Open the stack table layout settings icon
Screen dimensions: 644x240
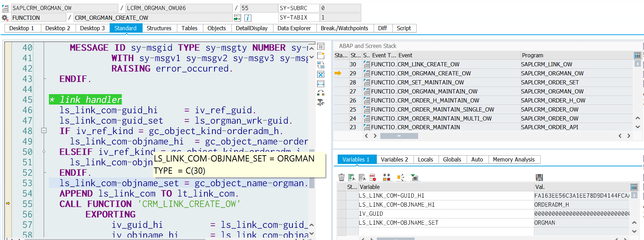637,55
